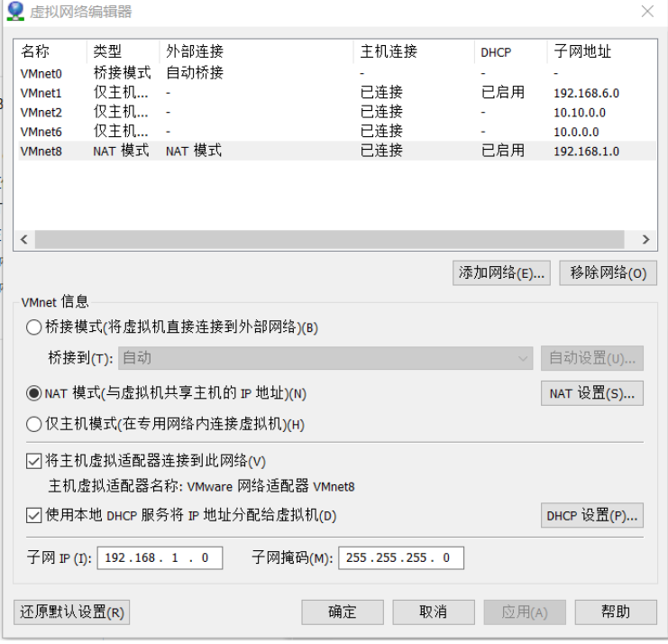668x644 pixels.
Task: Click the 外部连接 column header
Action: tap(256, 51)
